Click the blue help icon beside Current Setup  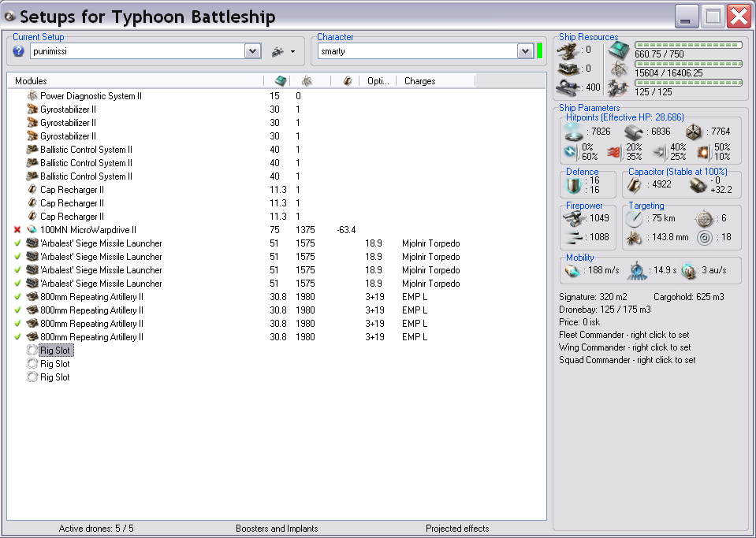[x=19, y=51]
